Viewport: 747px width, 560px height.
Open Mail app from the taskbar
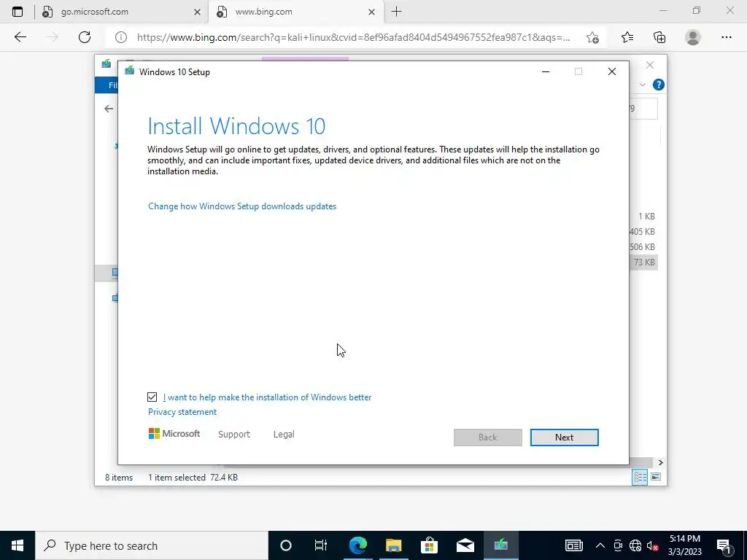tap(465, 545)
